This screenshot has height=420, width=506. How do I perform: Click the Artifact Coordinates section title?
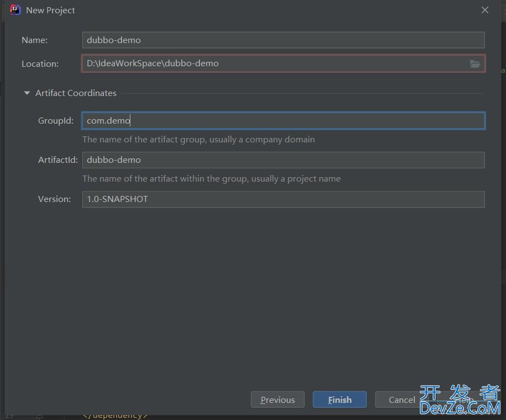tap(76, 93)
